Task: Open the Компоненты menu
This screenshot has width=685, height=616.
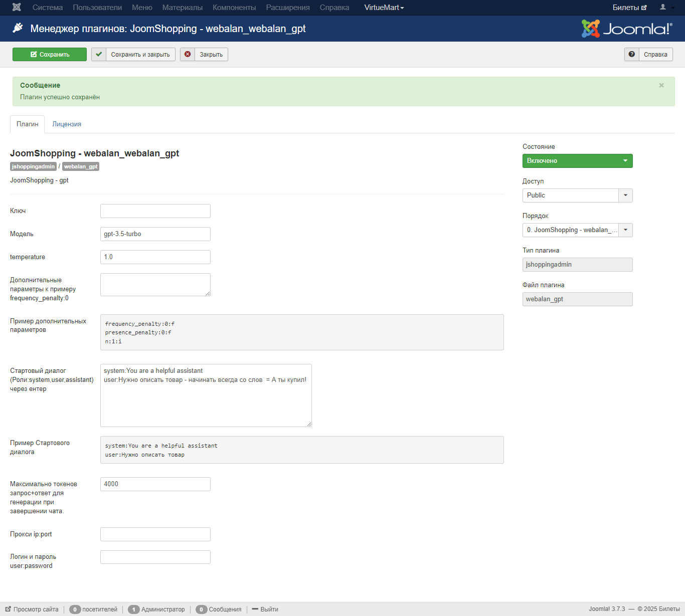Action: coord(234,8)
